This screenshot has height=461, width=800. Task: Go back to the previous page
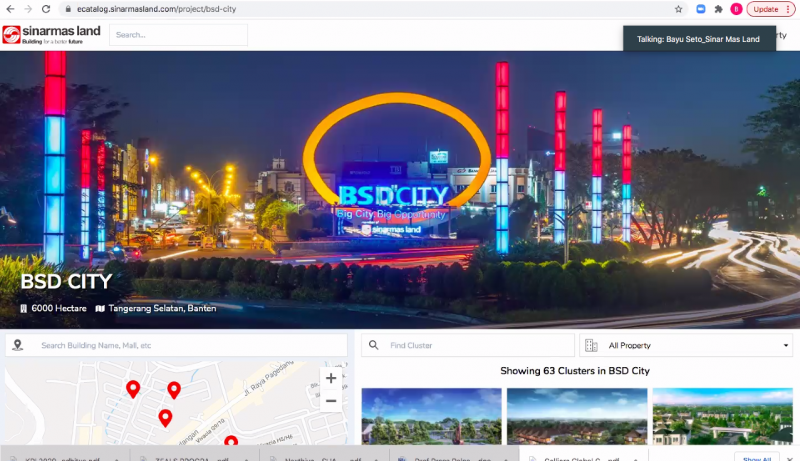pos(10,9)
